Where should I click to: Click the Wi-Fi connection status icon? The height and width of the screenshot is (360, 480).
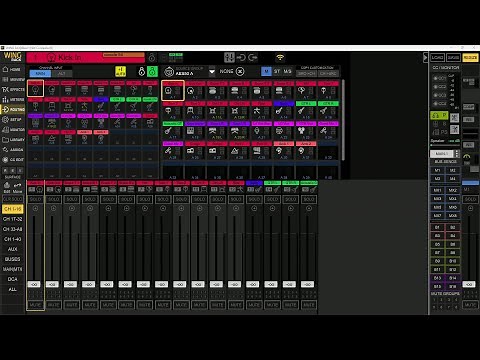tap(280, 58)
